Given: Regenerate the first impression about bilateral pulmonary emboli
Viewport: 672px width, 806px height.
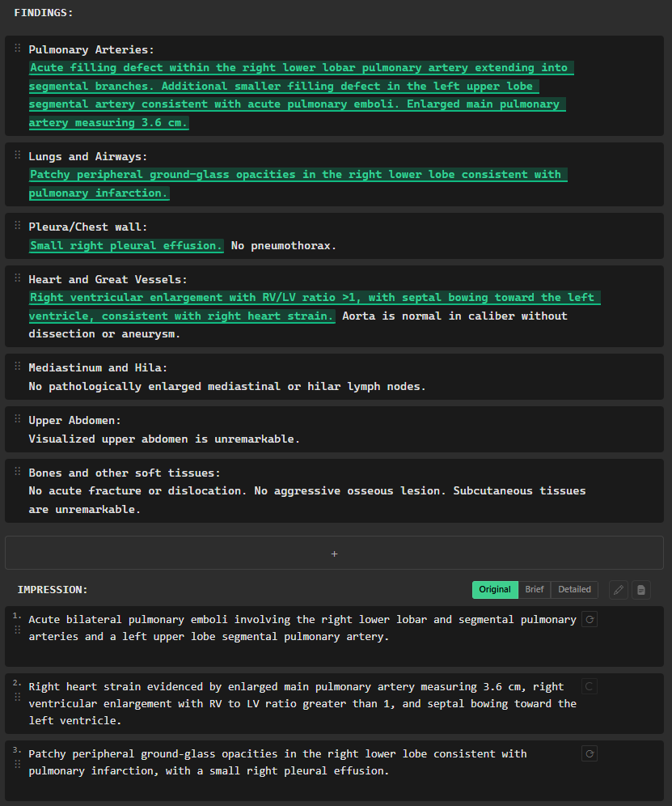Looking at the screenshot, I should 590,620.
